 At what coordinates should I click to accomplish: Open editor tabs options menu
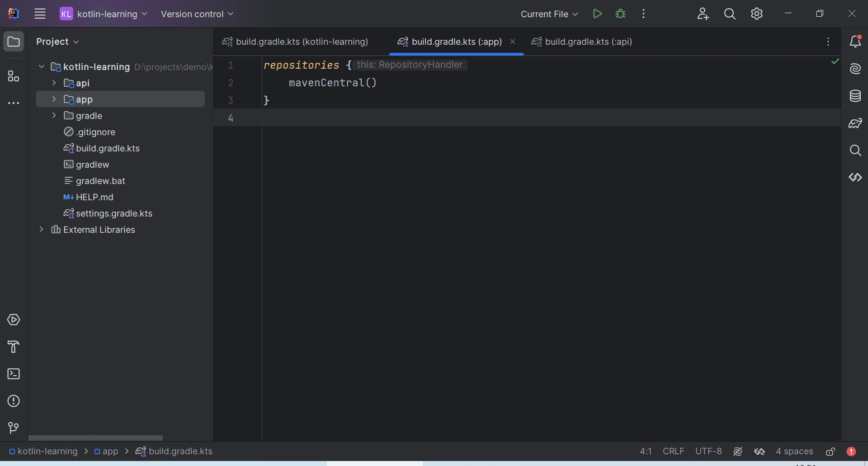pos(828,42)
